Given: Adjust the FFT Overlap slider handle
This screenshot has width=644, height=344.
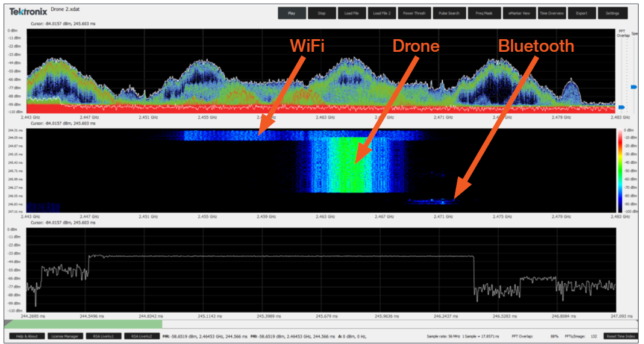Looking at the screenshot, I should (622, 107).
